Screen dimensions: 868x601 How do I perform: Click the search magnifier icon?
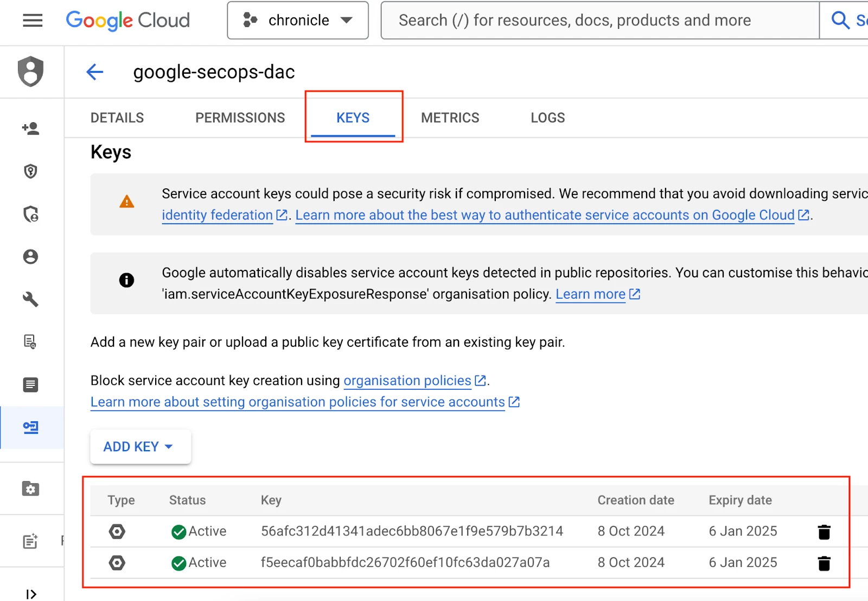click(x=840, y=21)
